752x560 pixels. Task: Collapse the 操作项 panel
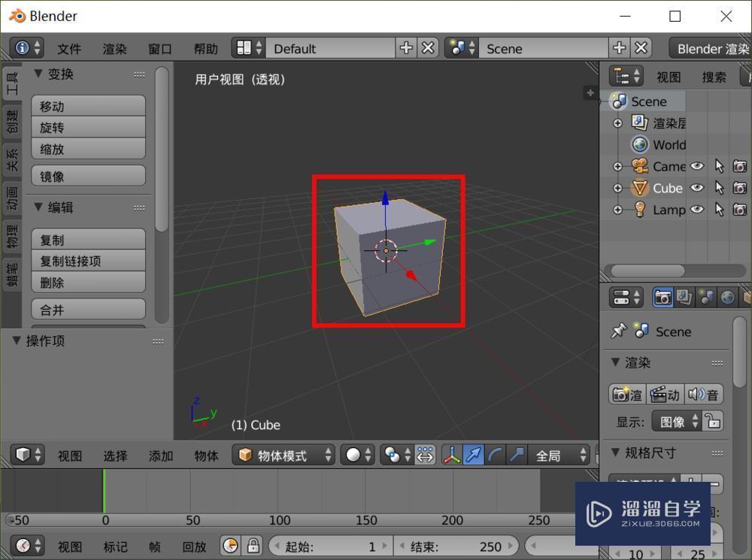[17, 341]
